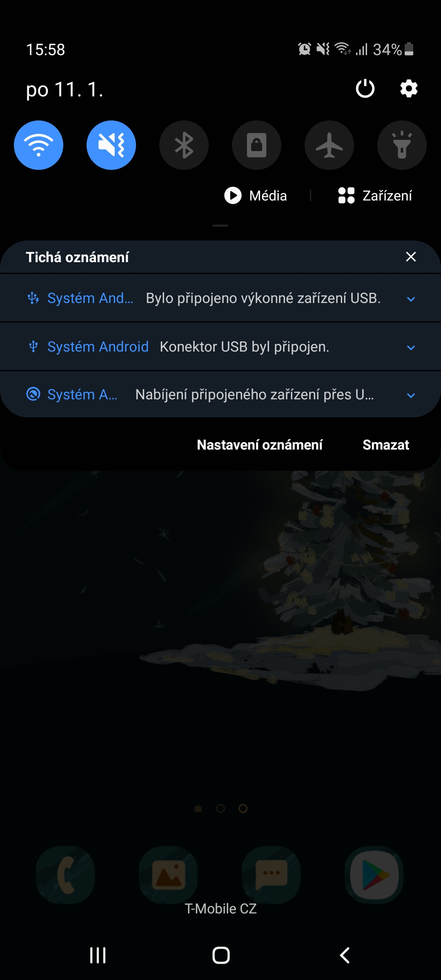
Task: Tap the back navigation arrow
Action: [345, 955]
